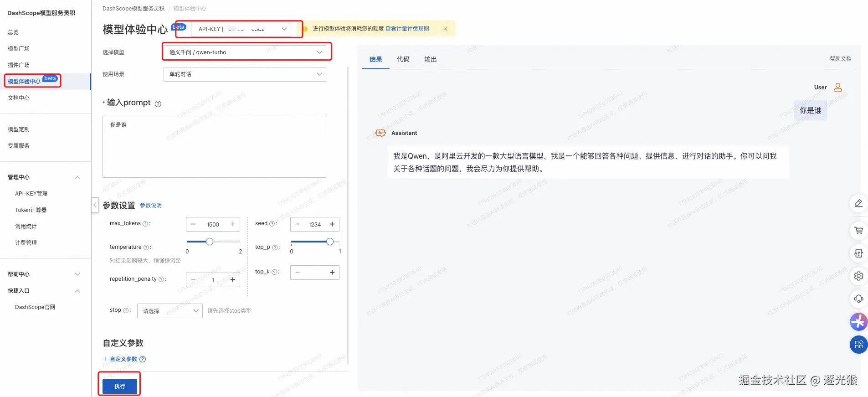
Task: Click the Assistant avatar icon
Action: pos(380,133)
